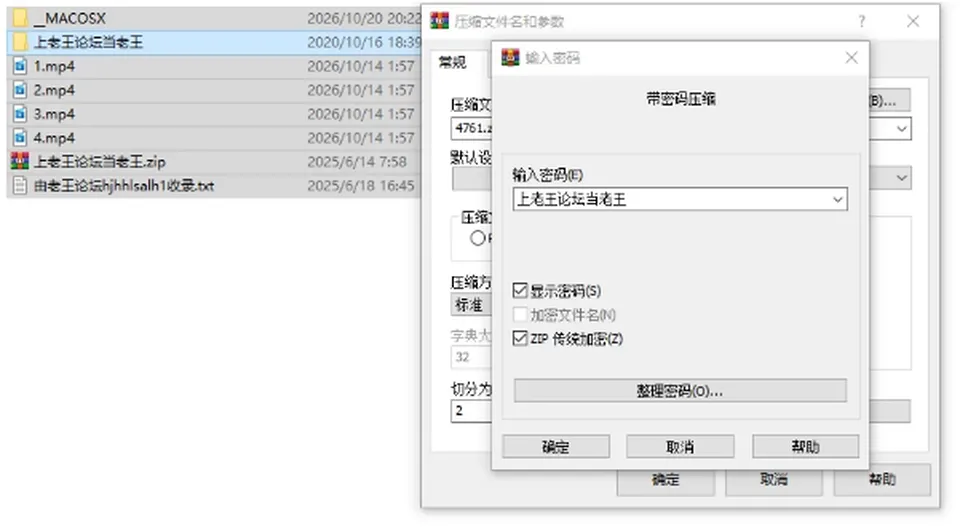This screenshot has height=527, width=960.
Task: Select file name 3.mp4
Action: tap(54, 114)
